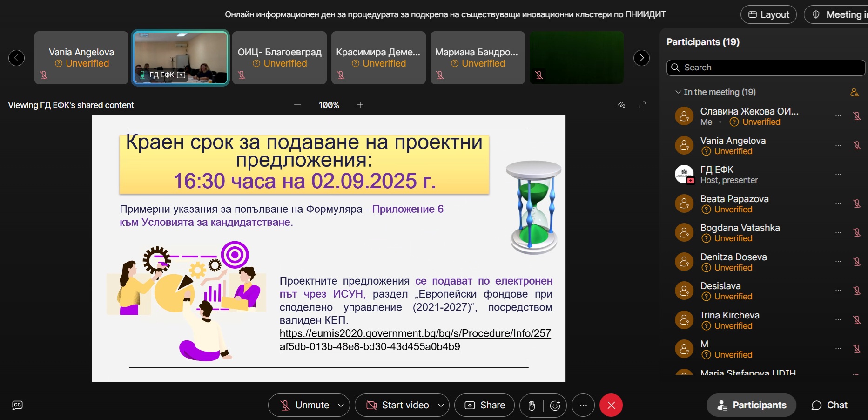The image size is (868, 420).
Task: Select the unnamed dark green video thumbnail
Action: (577, 58)
